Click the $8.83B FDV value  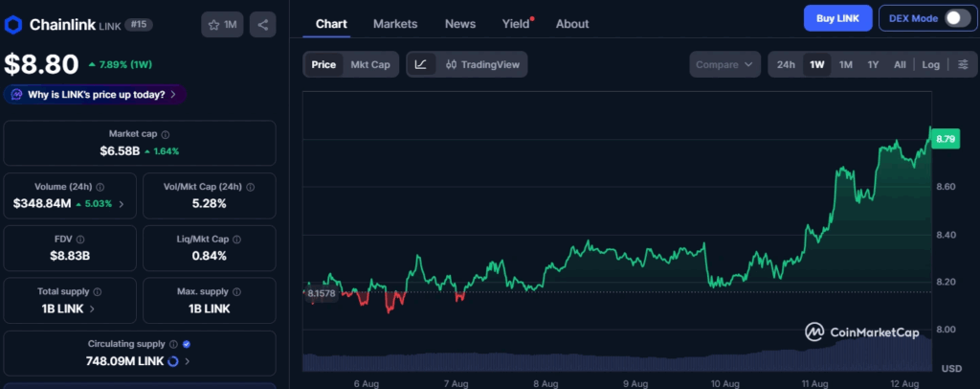[x=70, y=256]
